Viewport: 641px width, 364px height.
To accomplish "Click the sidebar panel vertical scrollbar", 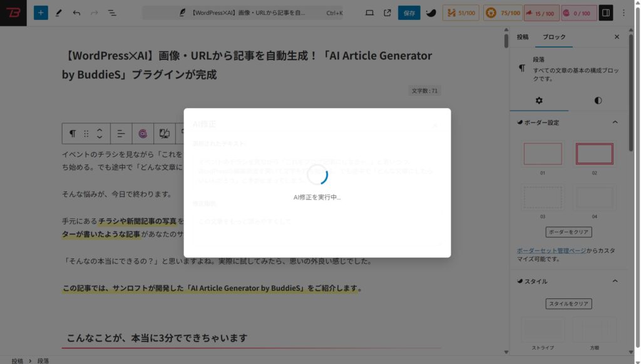I will [x=631, y=92].
